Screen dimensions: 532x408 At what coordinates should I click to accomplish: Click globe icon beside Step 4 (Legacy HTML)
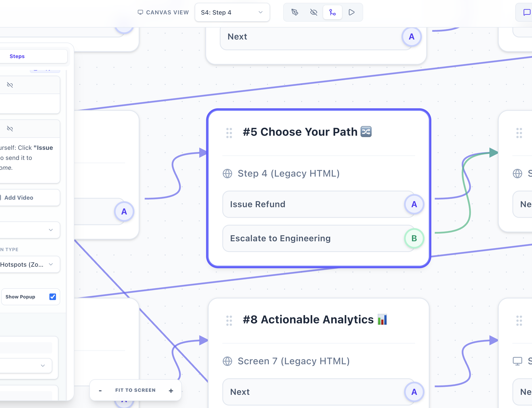227,174
